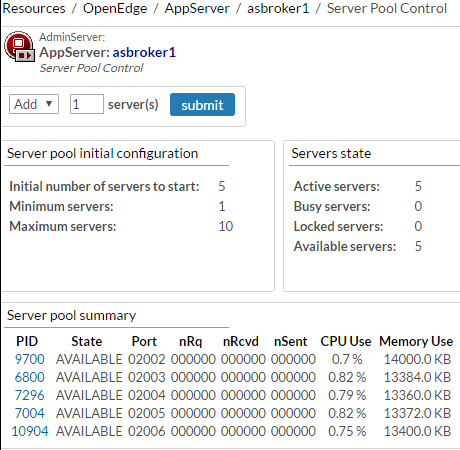The image size is (460, 450).
Task: Open the asbroker1 title link
Action: pos(144,52)
